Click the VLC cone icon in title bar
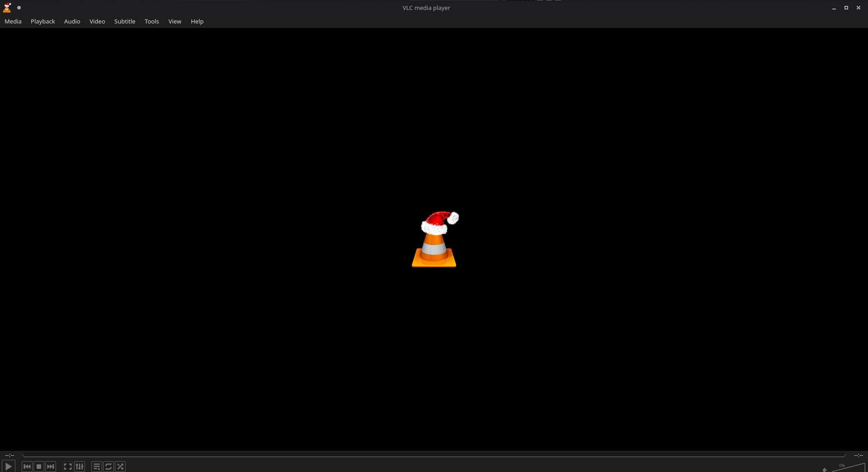Viewport: 868px width, 472px height. click(7, 8)
